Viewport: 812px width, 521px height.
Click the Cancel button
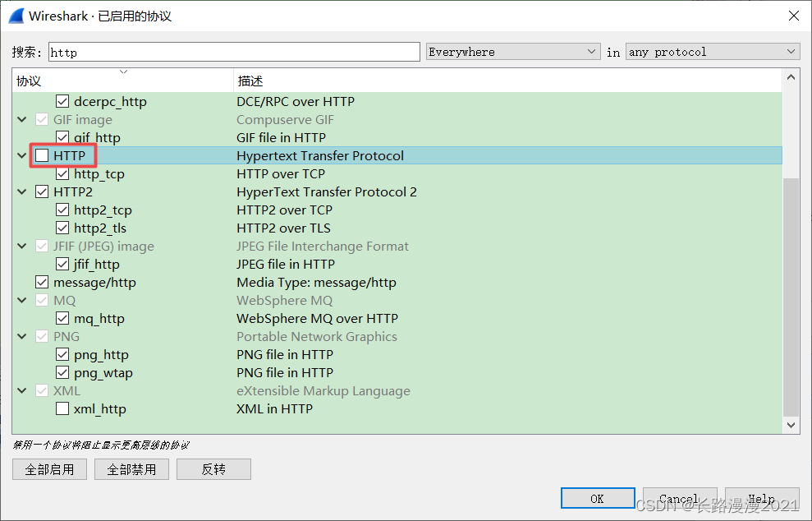tap(680, 498)
